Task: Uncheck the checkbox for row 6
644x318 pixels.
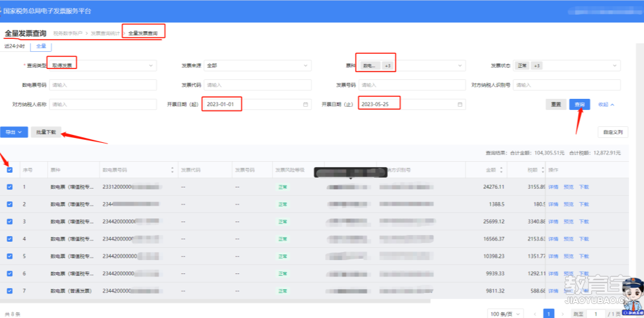Action: [x=10, y=273]
